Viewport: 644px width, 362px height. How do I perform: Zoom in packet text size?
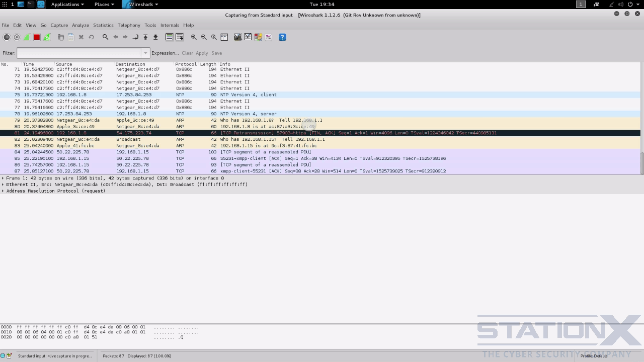(194, 37)
